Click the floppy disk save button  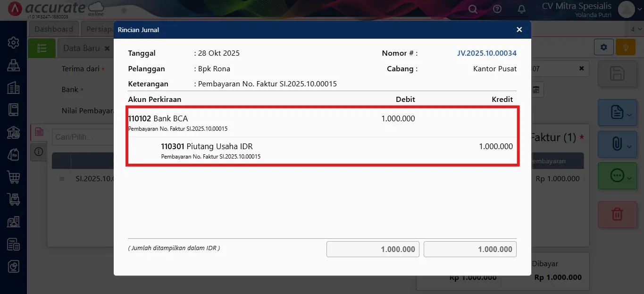pos(617,74)
